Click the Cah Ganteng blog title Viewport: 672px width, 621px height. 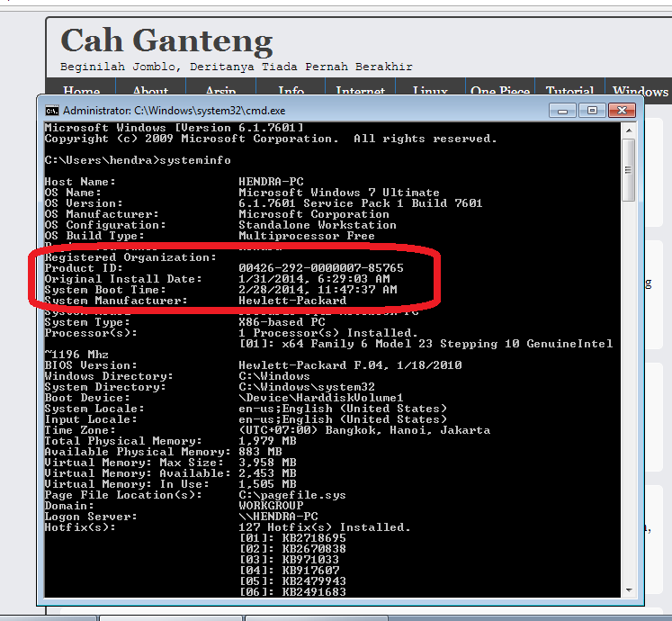coord(166,41)
